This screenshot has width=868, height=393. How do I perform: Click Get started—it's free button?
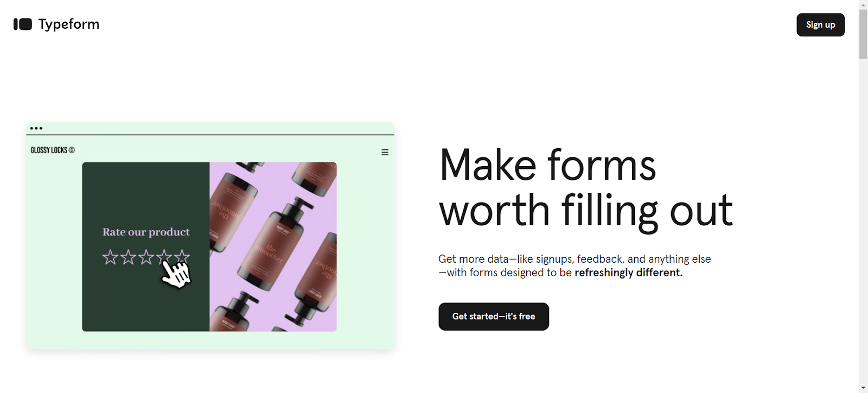[x=494, y=316]
